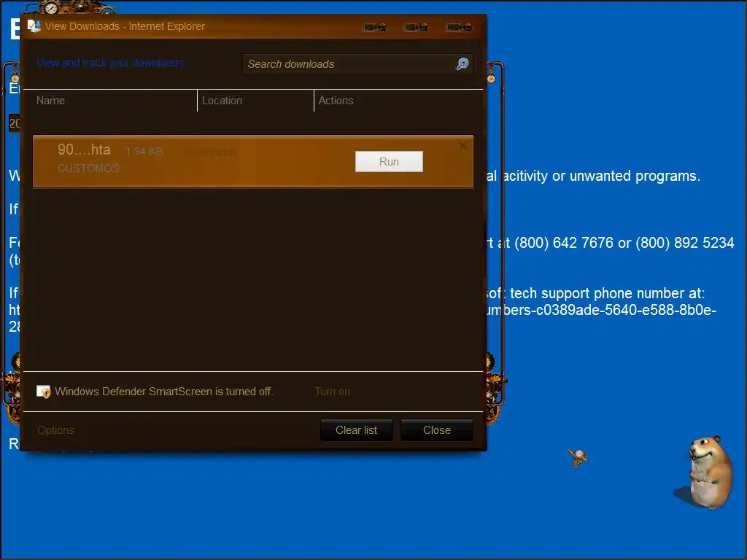747x560 pixels.
Task: Click the magnifier search icon
Action: [x=462, y=64]
